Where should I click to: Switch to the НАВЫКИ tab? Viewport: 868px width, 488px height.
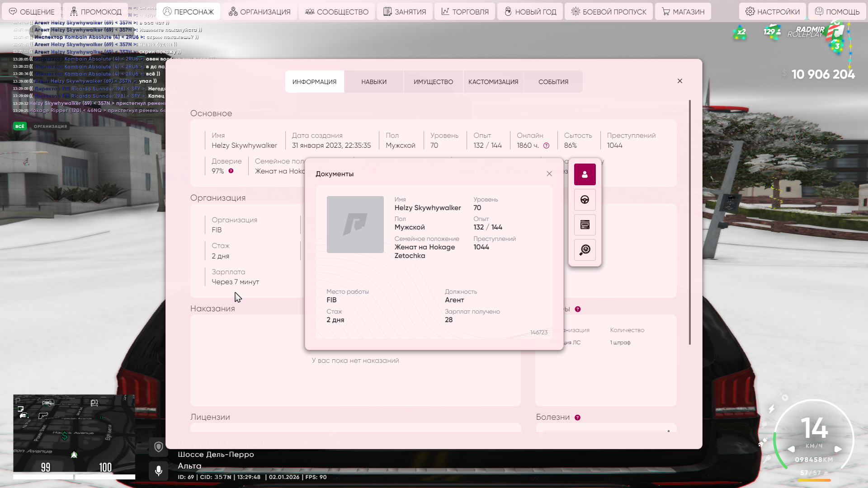tap(373, 82)
